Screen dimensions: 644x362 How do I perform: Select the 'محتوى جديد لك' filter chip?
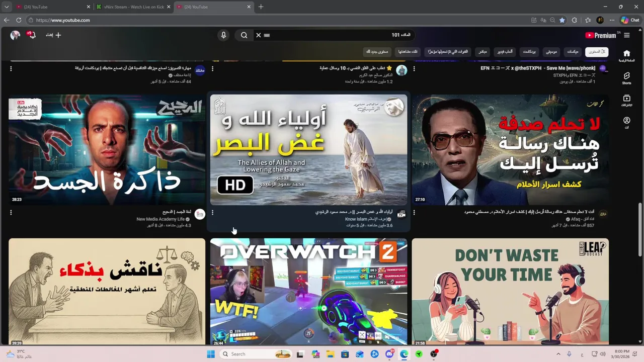point(377,51)
